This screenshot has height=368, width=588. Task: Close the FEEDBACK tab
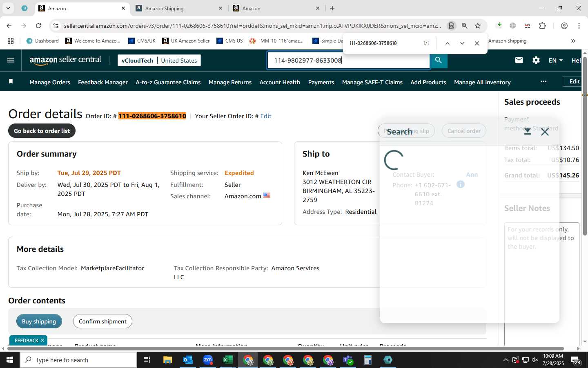click(42, 340)
